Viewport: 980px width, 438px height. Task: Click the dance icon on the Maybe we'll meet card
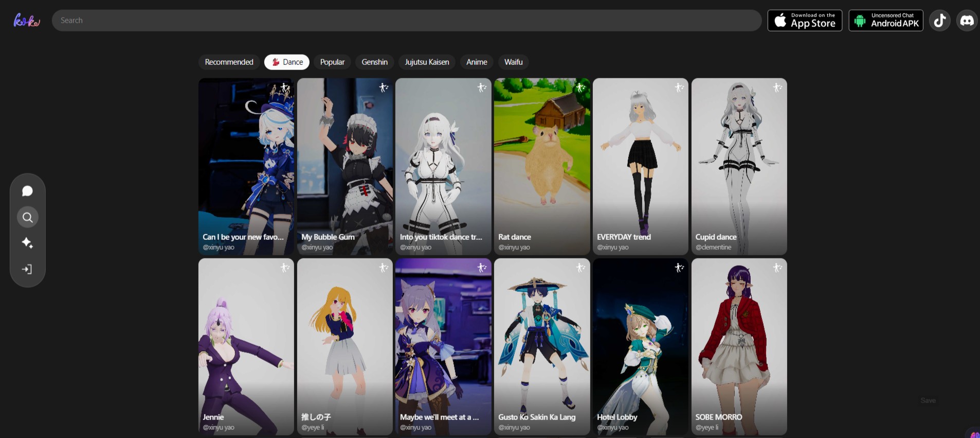point(482,268)
